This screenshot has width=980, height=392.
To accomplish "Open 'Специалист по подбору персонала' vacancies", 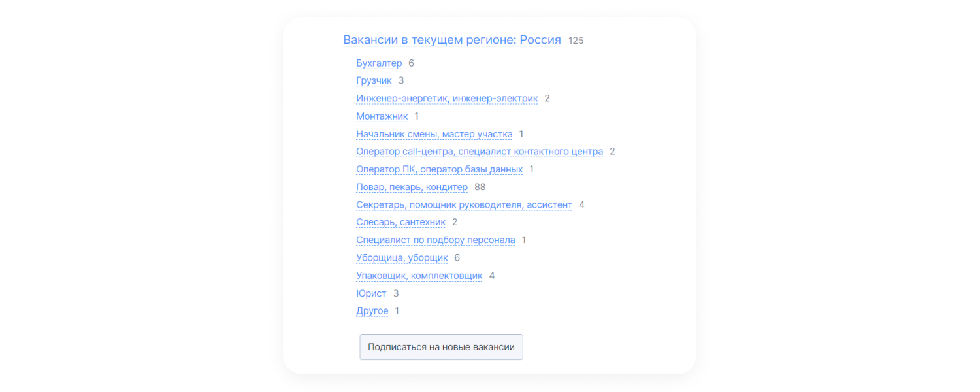I will tap(435, 240).
